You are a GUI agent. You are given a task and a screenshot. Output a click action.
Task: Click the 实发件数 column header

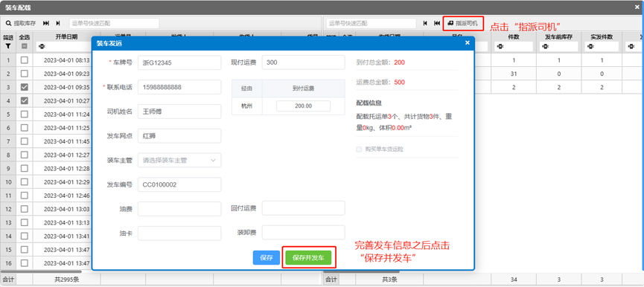click(602, 36)
